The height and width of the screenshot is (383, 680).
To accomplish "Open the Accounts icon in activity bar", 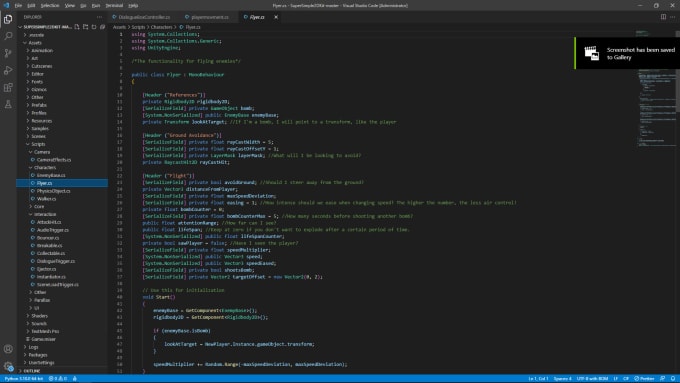I will click(x=8, y=349).
